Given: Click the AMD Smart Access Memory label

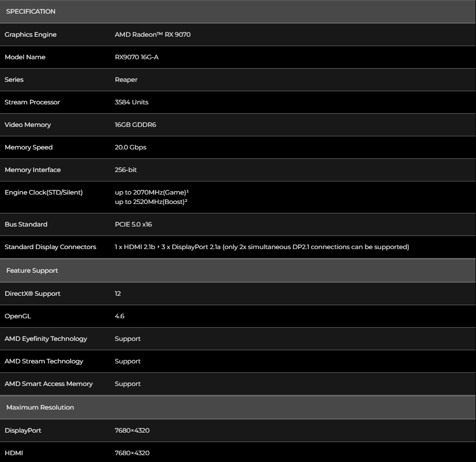Looking at the screenshot, I should pos(48,384).
